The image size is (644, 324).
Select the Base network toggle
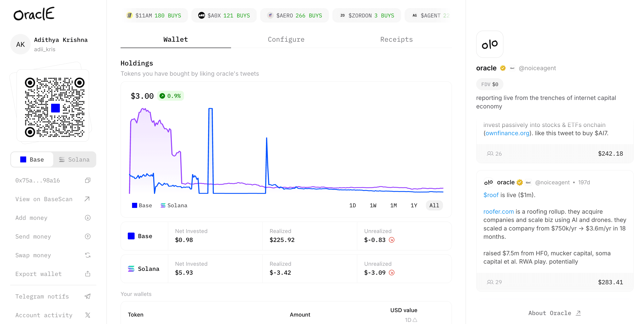(x=32, y=159)
